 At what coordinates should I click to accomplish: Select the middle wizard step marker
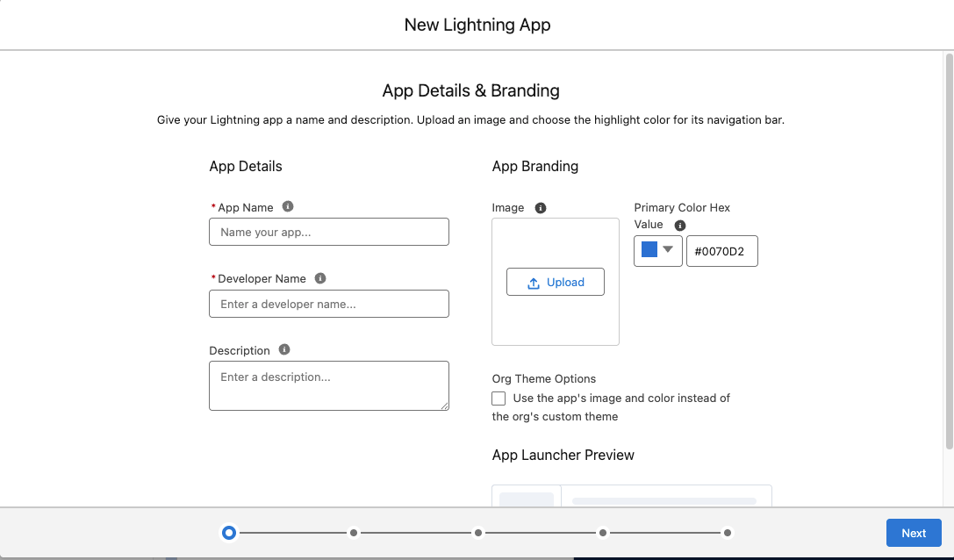(478, 532)
